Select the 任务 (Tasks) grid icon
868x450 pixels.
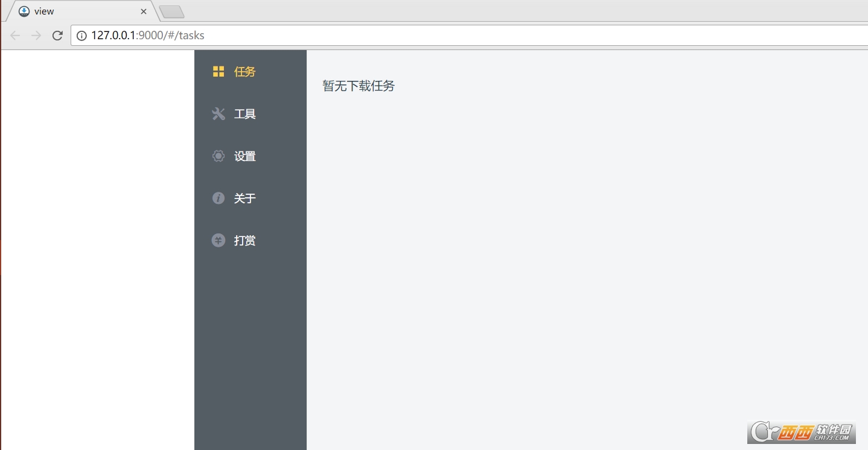click(219, 71)
